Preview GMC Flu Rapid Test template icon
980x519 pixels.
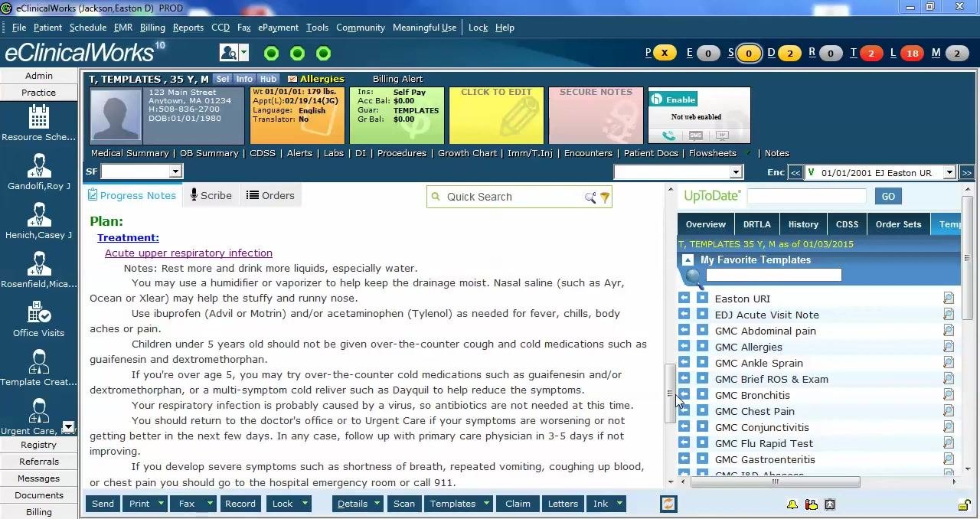(x=948, y=442)
